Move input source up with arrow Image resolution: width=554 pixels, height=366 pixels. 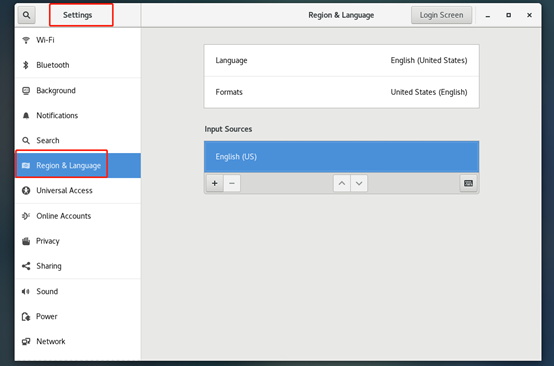342,183
